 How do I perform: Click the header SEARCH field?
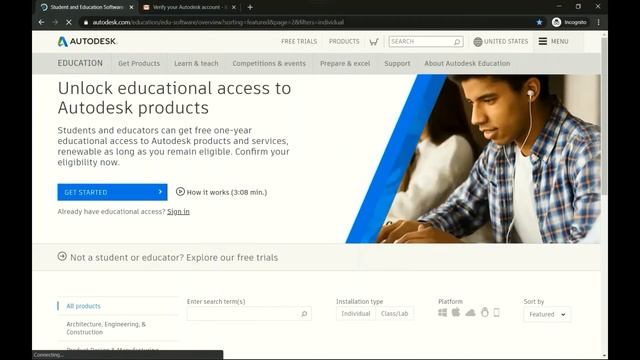pyautogui.click(x=426, y=42)
